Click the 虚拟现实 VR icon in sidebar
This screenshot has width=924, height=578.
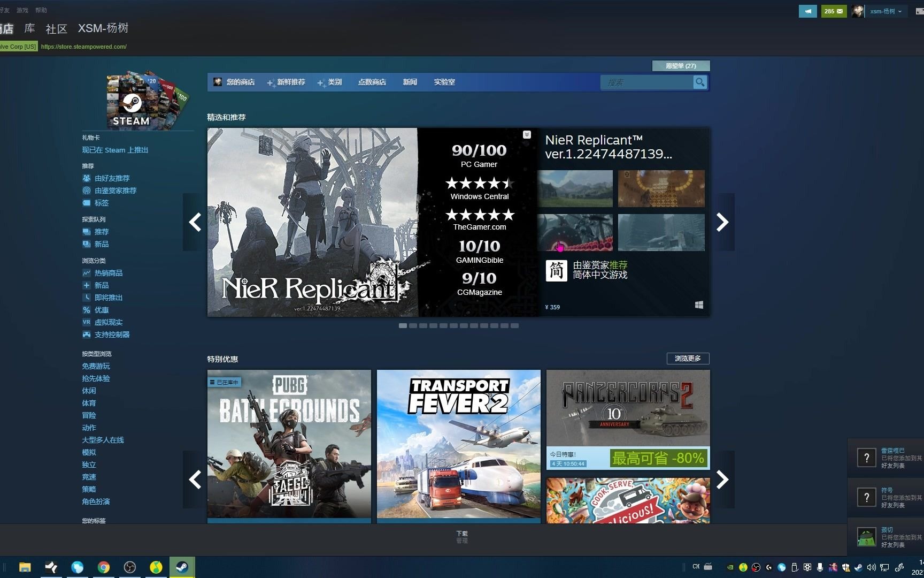click(87, 322)
